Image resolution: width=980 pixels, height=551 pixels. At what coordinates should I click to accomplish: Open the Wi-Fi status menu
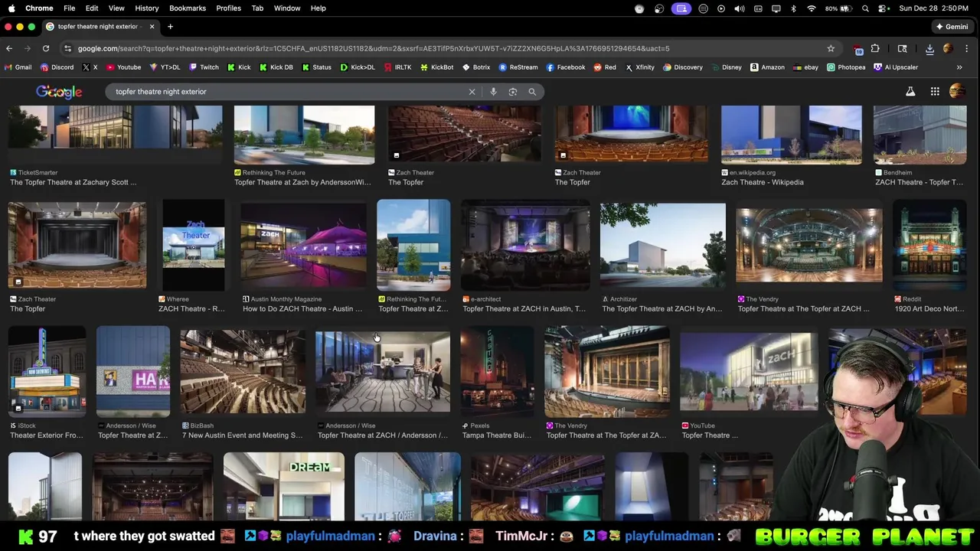pyautogui.click(x=812, y=8)
